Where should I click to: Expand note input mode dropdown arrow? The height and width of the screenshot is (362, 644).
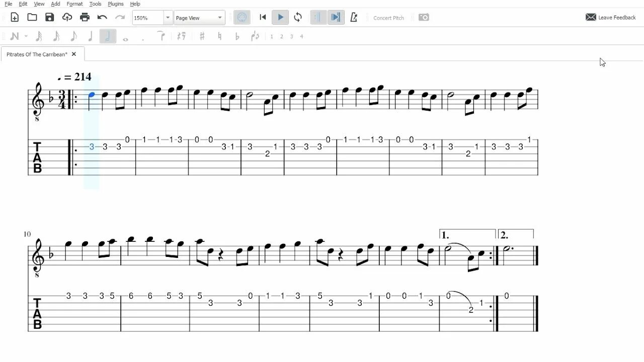click(26, 36)
